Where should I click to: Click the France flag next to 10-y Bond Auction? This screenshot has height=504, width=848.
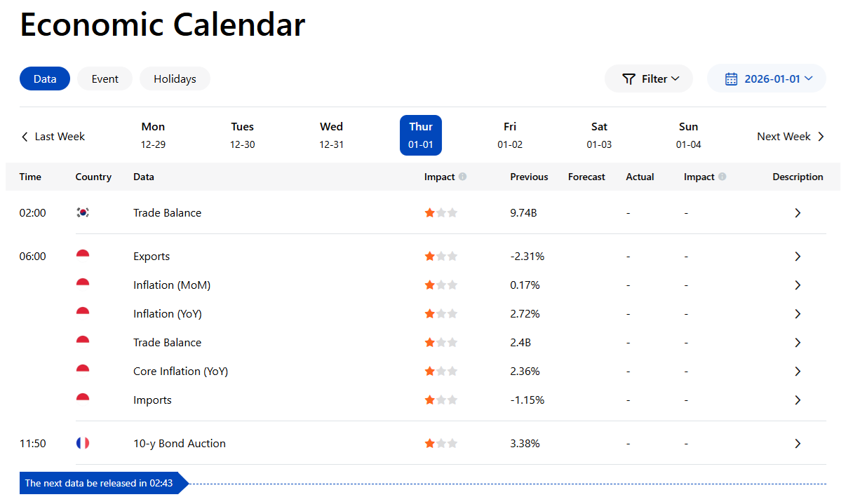coord(83,443)
